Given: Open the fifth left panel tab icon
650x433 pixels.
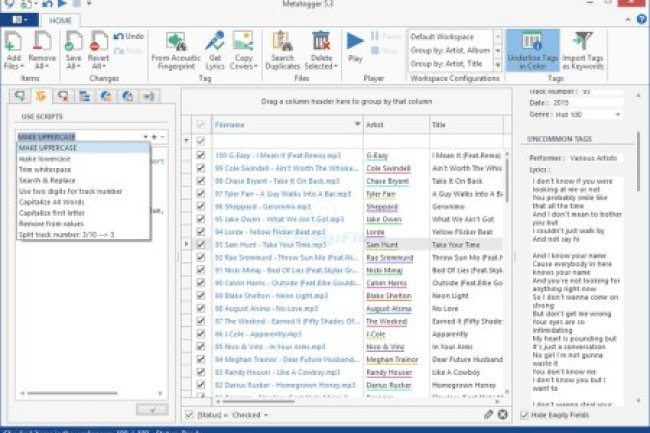Looking at the screenshot, I should 106,96.
